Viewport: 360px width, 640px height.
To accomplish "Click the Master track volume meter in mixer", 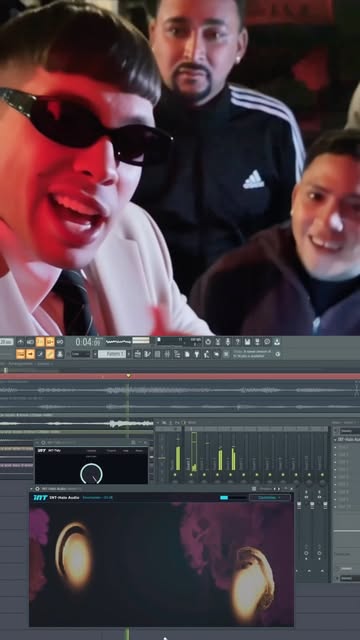I will (x=178, y=458).
